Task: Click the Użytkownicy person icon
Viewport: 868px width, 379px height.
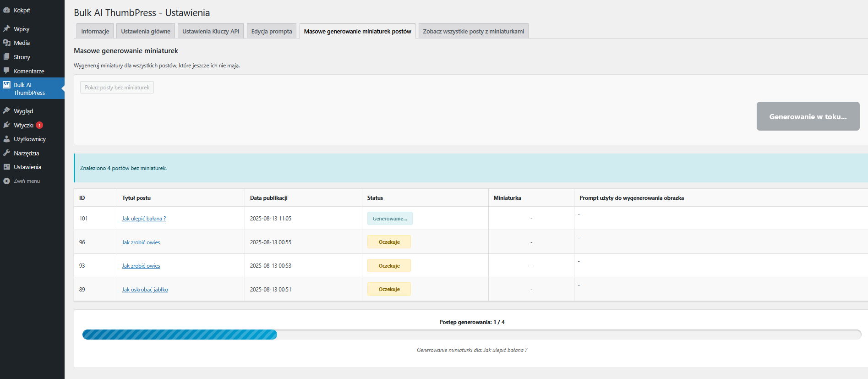Action: 6,139
